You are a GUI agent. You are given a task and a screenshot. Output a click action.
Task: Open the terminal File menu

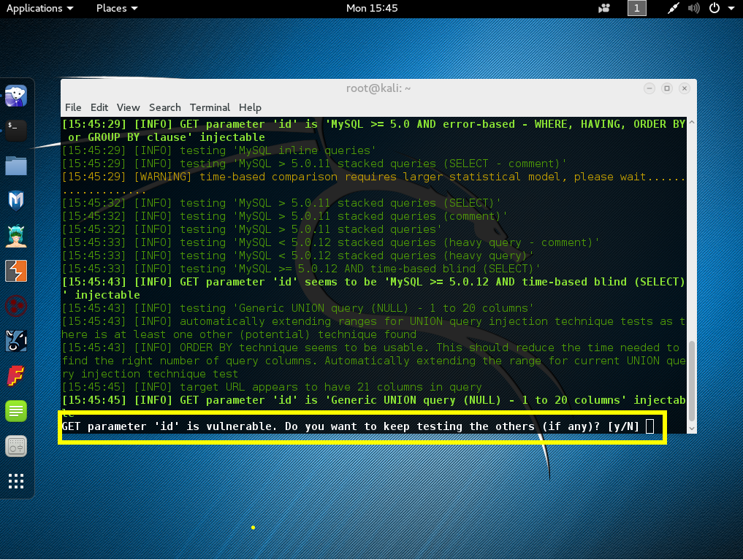point(73,107)
